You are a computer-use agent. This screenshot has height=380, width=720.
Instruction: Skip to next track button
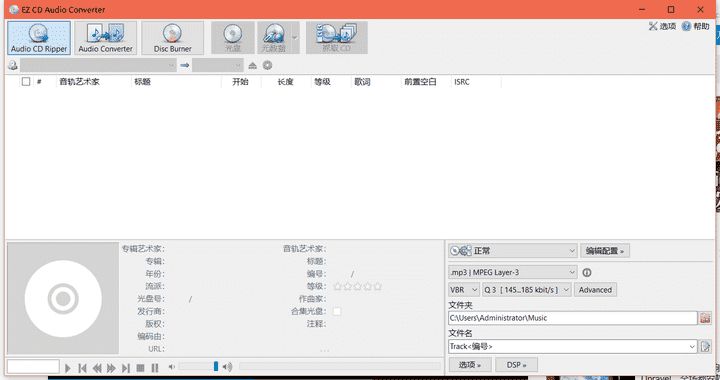coord(126,368)
